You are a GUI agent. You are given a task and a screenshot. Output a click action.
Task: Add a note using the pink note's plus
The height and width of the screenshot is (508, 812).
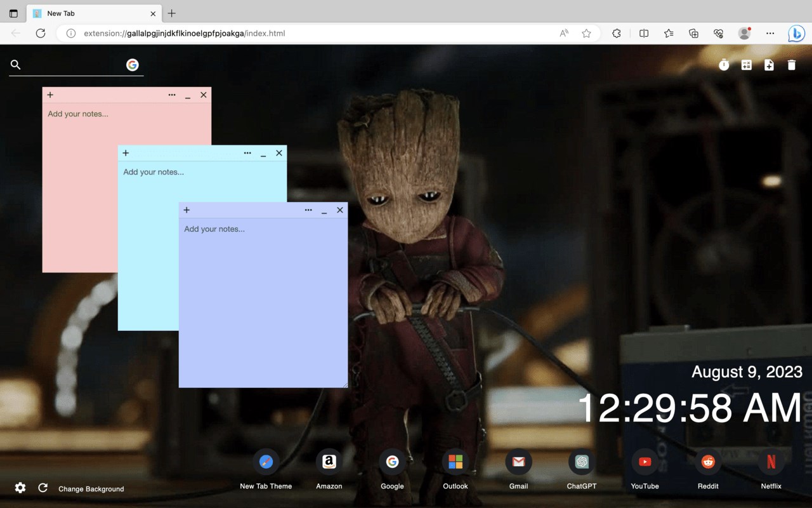coord(50,95)
